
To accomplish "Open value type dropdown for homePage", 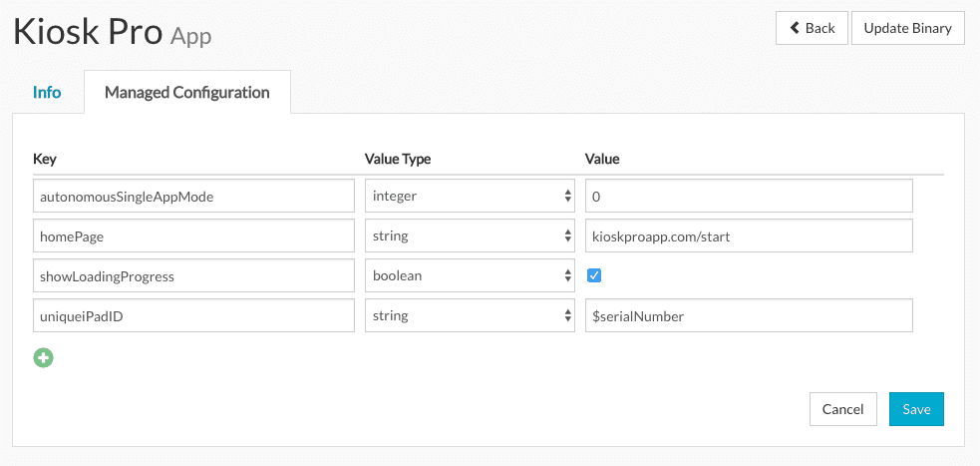I will coord(470,235).
